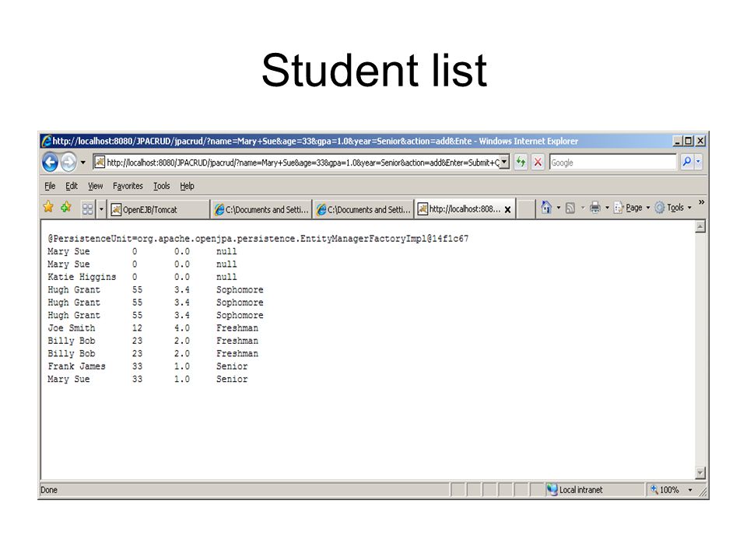Open the Feeds dropdown arrow

coord(582,208)
